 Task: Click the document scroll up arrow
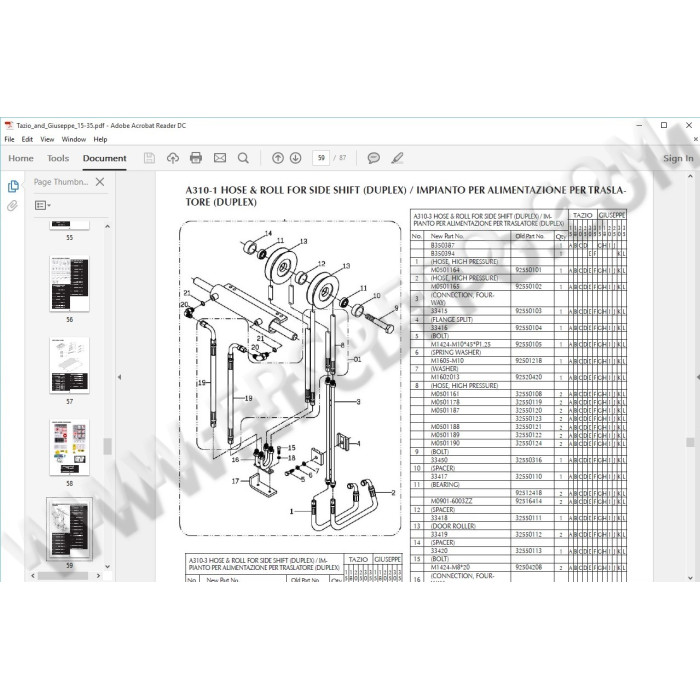690,177
